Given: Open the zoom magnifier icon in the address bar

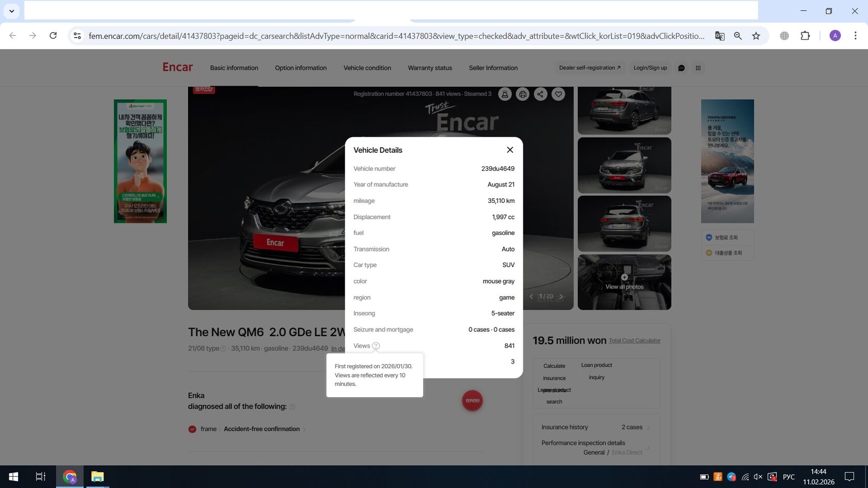Looking at the screenshot, I should click(738, 36).
